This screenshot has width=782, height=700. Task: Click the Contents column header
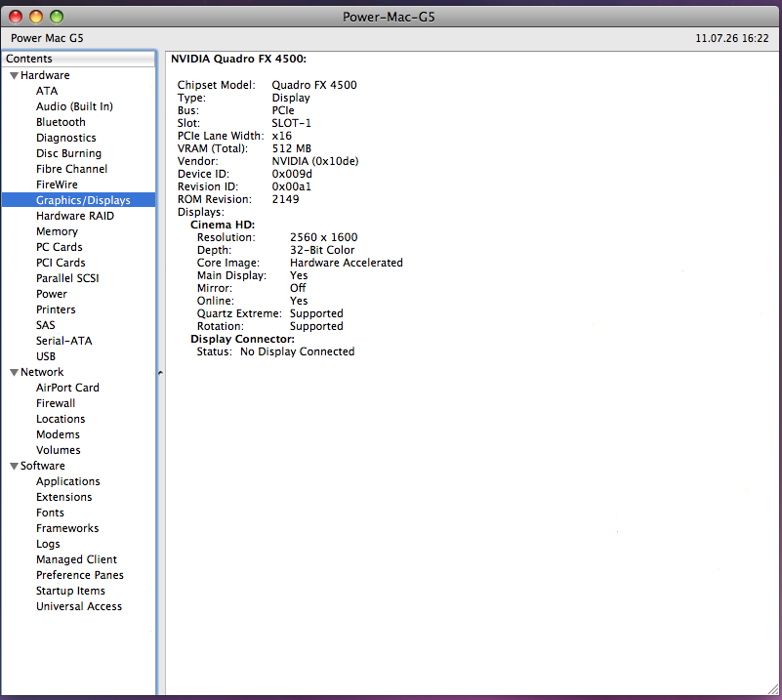coord(79,59)
